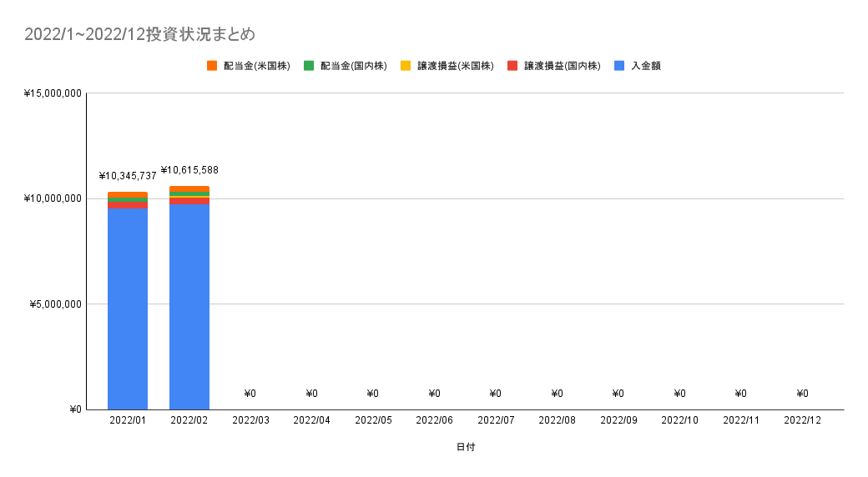Click the ¥0 label above 2022/12

(x=803, y=394)
